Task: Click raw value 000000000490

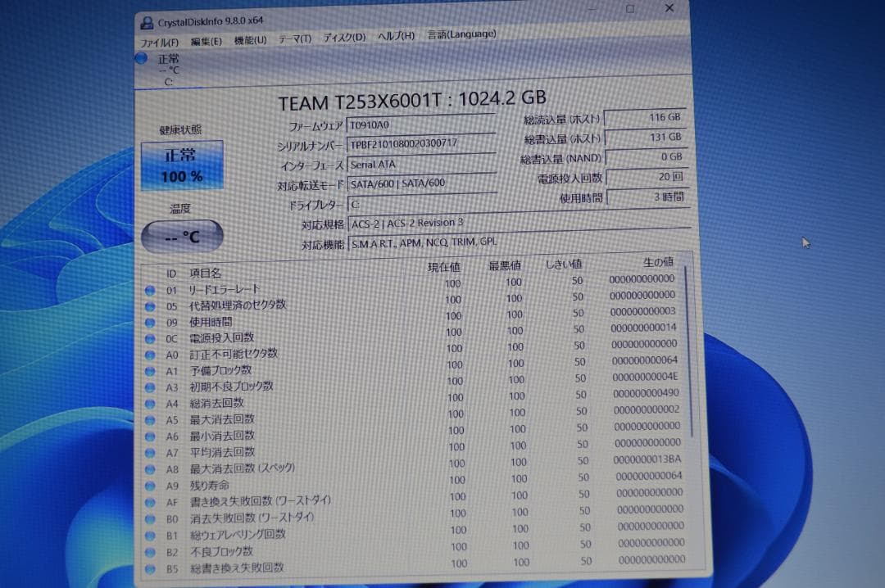Action: pos(646,393)
